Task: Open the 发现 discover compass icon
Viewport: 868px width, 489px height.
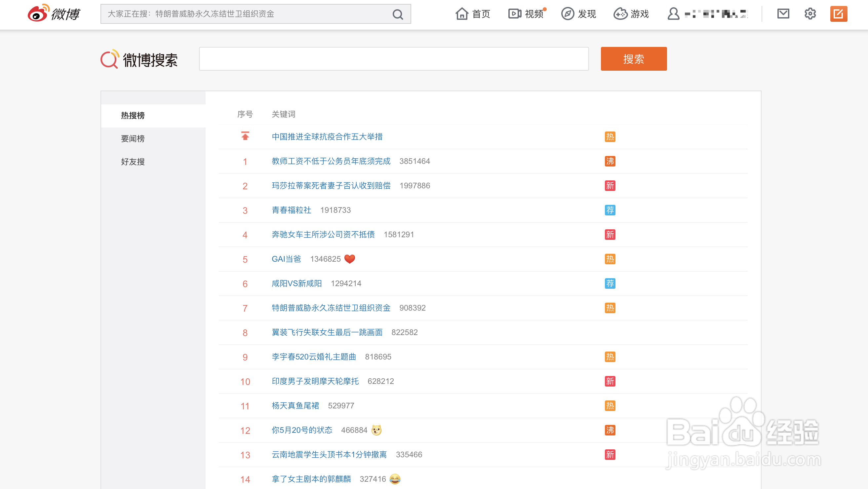Action: click(568, 14)
